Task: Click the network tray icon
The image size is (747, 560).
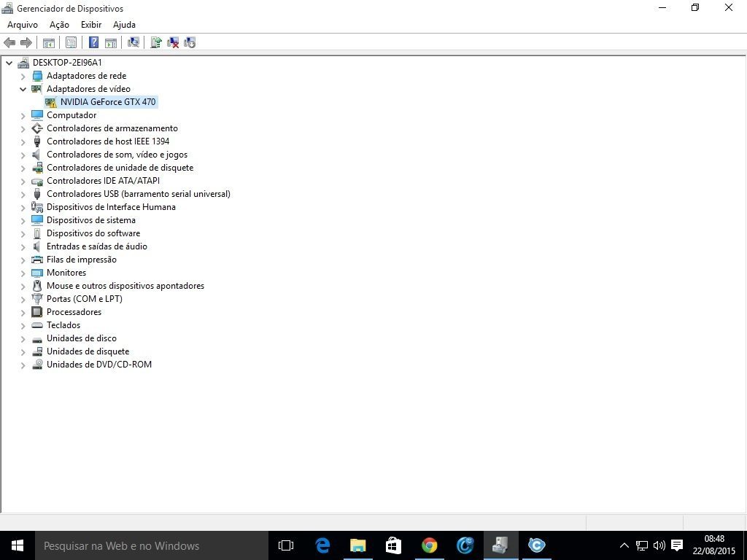Action: click(x=642, y=545)
